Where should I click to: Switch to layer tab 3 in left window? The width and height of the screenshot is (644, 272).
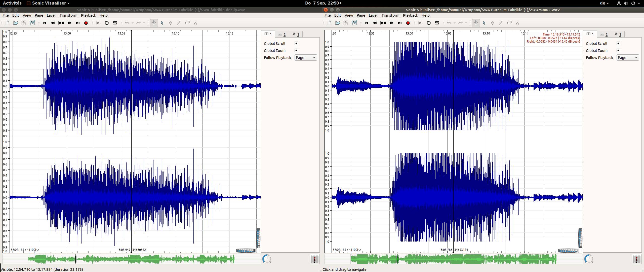point(296,34)
